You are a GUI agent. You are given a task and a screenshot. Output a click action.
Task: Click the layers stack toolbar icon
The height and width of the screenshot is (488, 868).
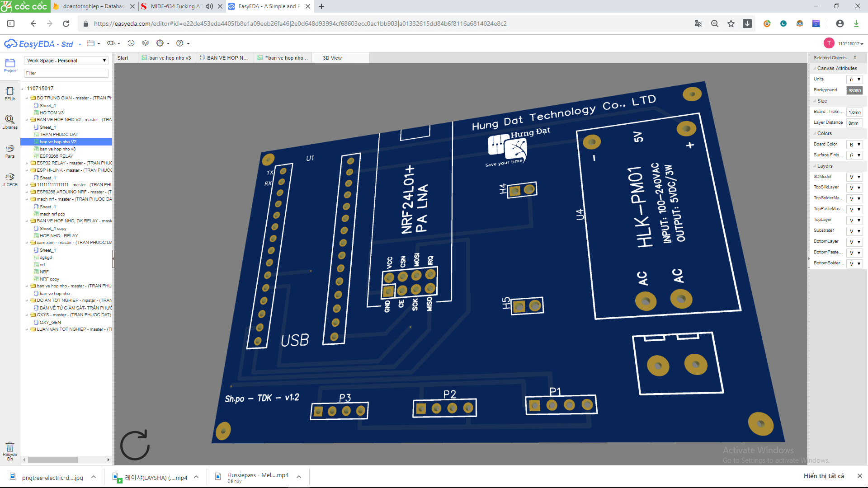146,43
